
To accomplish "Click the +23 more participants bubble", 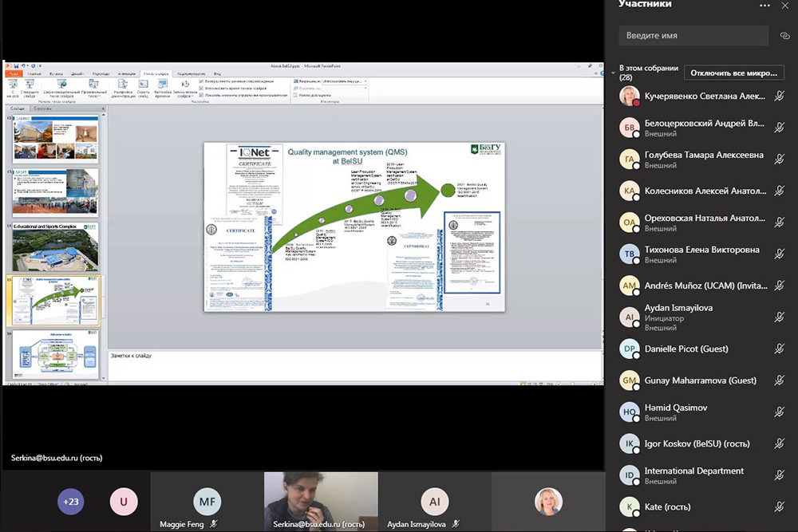I will (71, 502).
